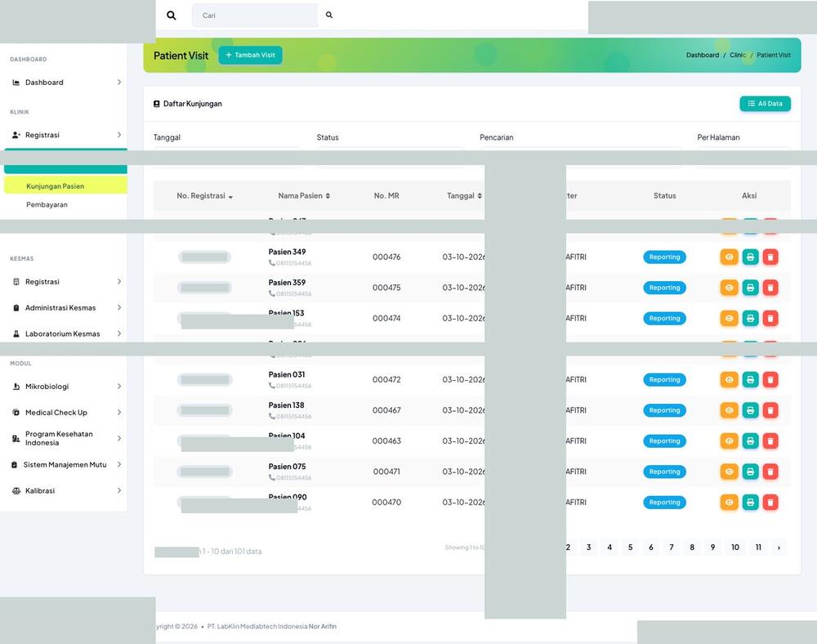Click the Klinik Registrasi user icon
817x644 pixels.
[16, 135]
